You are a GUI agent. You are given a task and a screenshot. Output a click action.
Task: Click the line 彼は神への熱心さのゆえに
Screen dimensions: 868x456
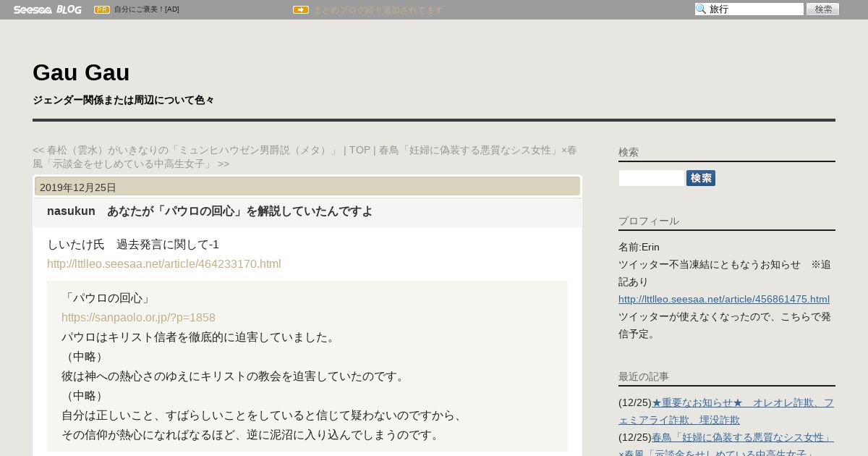[234, 376]
